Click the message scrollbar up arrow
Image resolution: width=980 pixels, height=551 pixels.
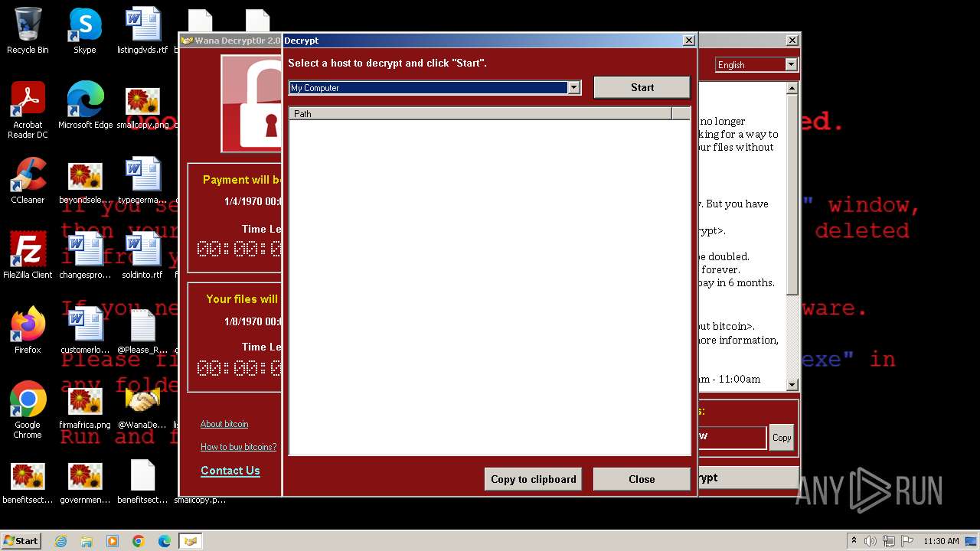coord(792,89)
